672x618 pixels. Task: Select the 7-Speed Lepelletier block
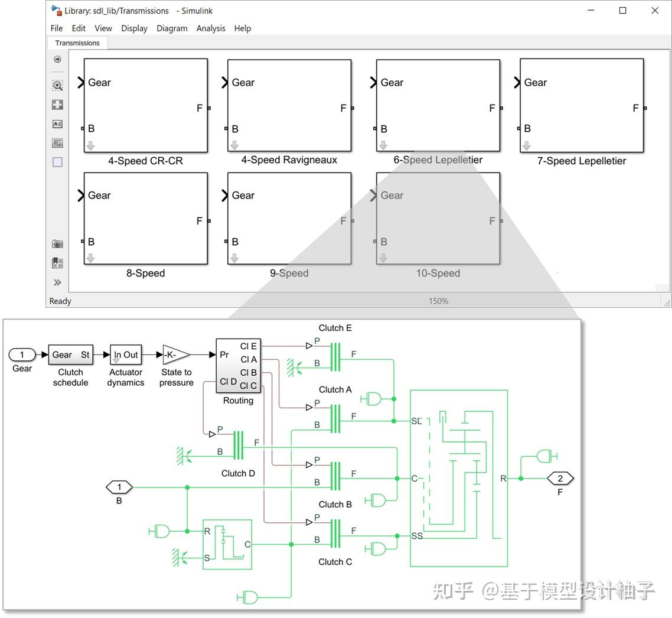tap(580, 106)
